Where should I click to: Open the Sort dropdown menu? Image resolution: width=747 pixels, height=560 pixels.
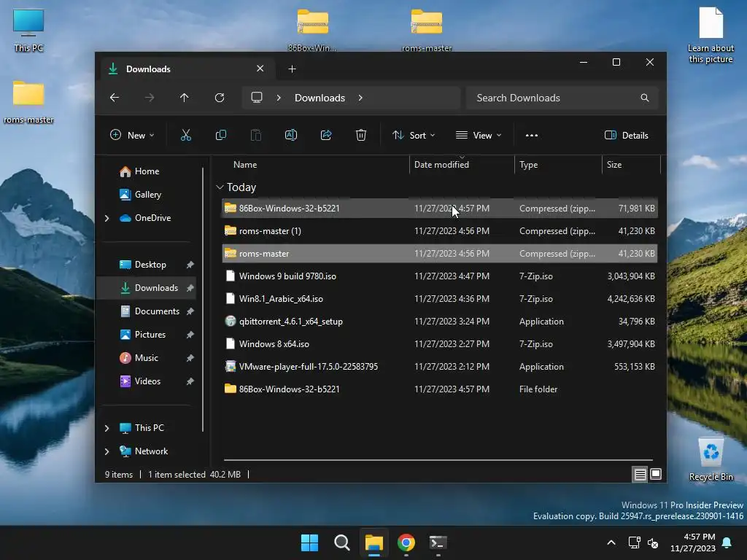(x=414, y=135)
